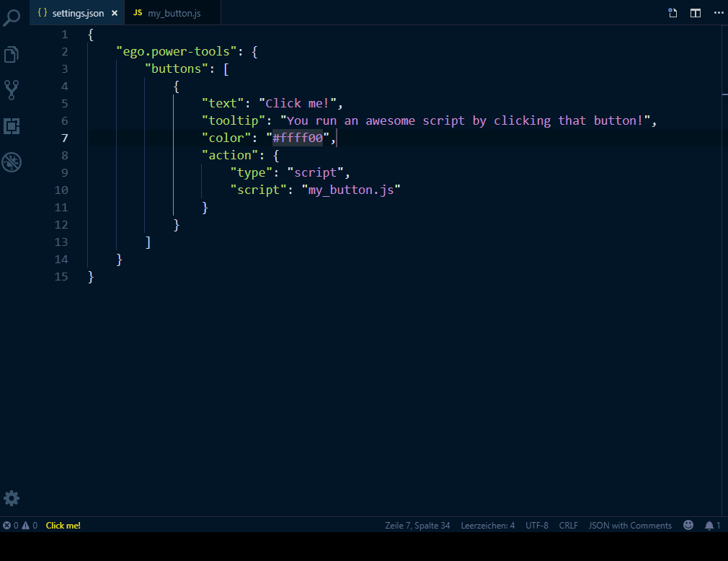Click the Zeile 7, Spalte 34 indicator

point(417,526)
